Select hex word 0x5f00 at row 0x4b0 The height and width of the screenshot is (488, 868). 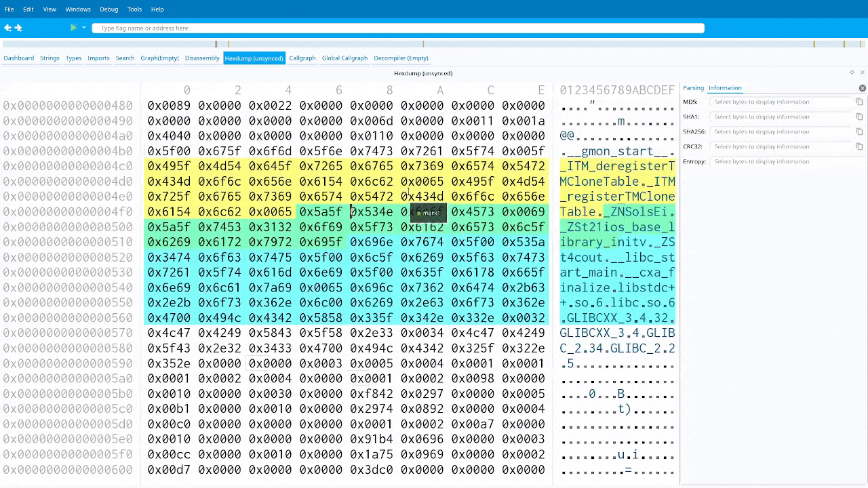pyautogui.click(x=169, y=151)
